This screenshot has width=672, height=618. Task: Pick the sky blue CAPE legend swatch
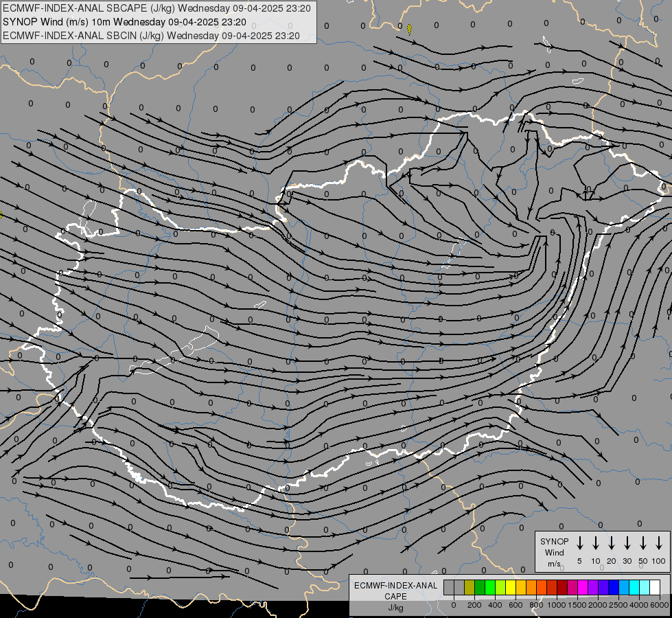pos(625,587)
